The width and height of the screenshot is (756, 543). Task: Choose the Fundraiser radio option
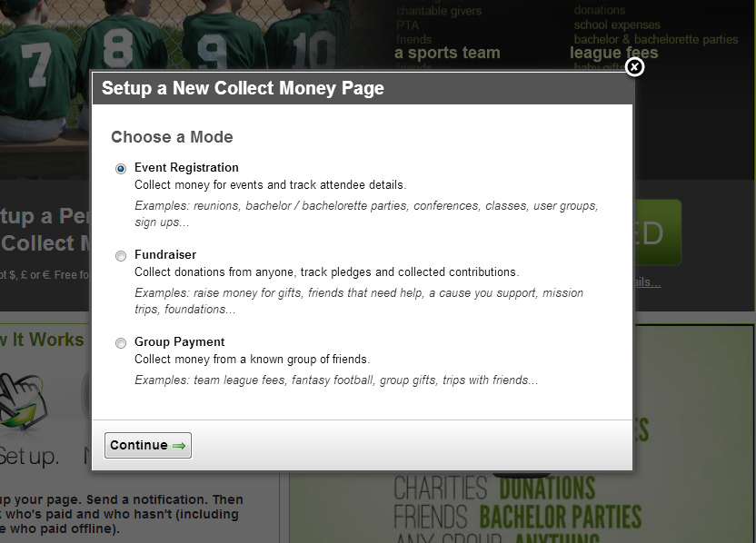tap(121, 256)
